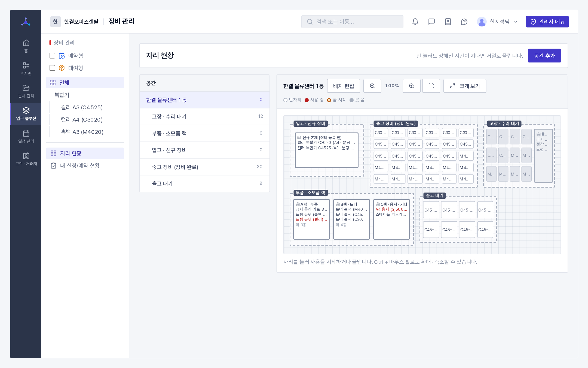
Task: Click the 신규 본체 slot on map
Action: pyautogui.click(x=326, y=150)
